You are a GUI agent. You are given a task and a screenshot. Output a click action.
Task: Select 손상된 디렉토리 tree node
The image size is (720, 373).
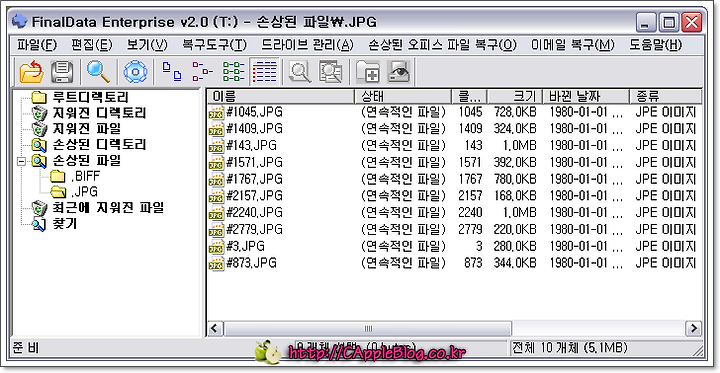coord(99,145)
